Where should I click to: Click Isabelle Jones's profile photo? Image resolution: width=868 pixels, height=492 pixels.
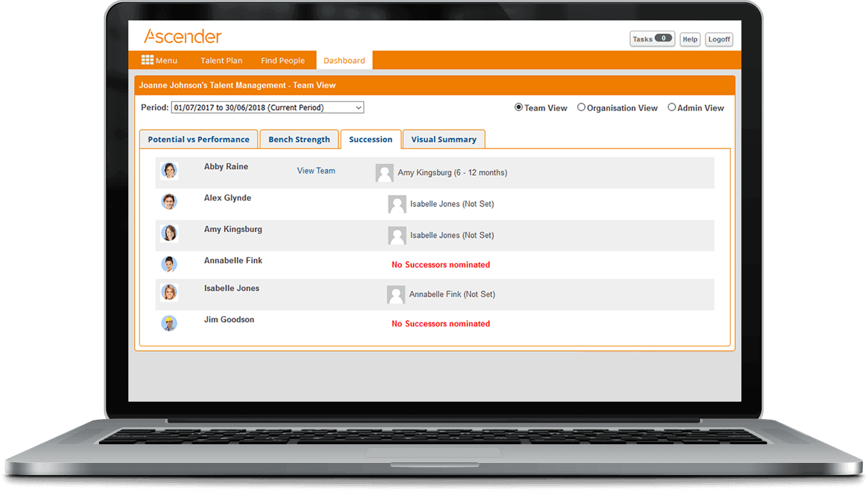pos(169,292)
